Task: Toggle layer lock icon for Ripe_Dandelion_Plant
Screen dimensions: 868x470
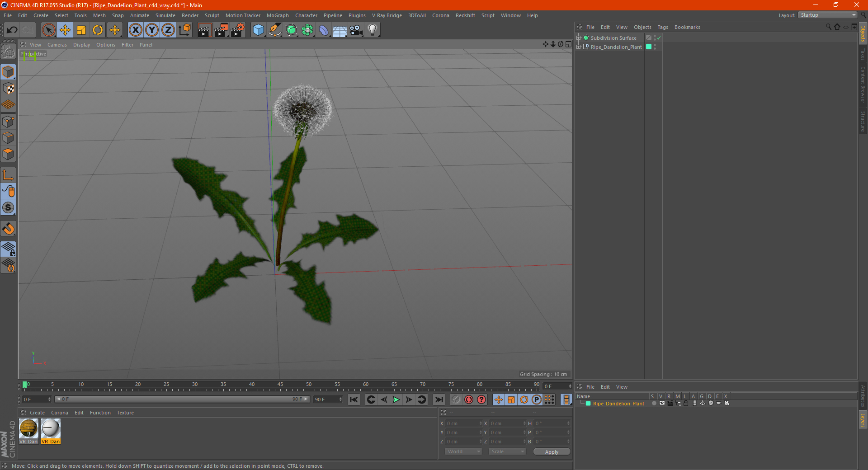Action: click(x=686, y=403)
